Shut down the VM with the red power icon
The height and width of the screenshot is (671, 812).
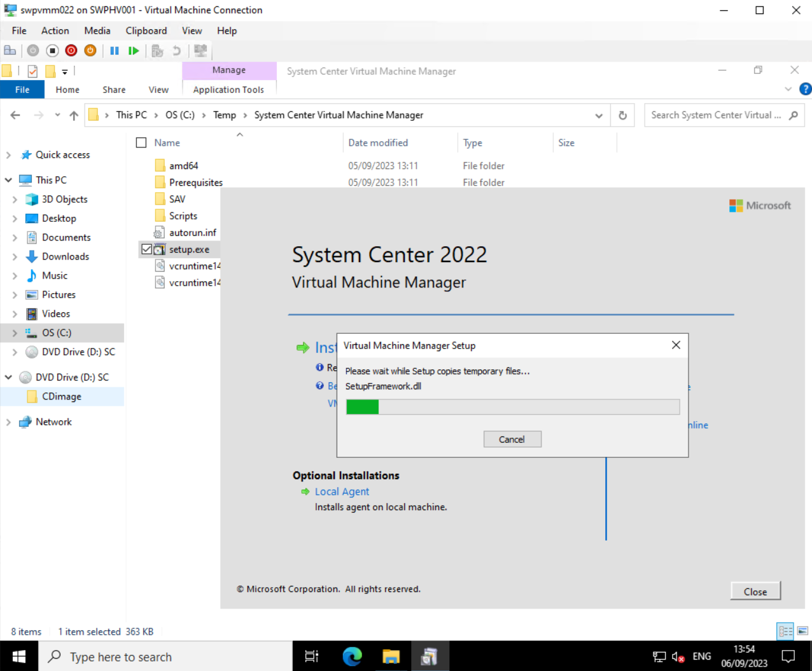point(71,50)
